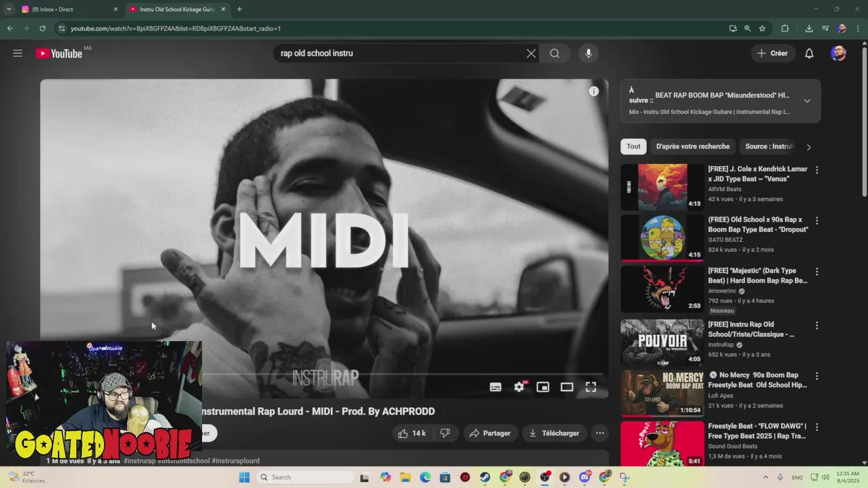This screenshot has height=488, width=868.
Task: Open a new browser tab
Action: pos(239,9)
